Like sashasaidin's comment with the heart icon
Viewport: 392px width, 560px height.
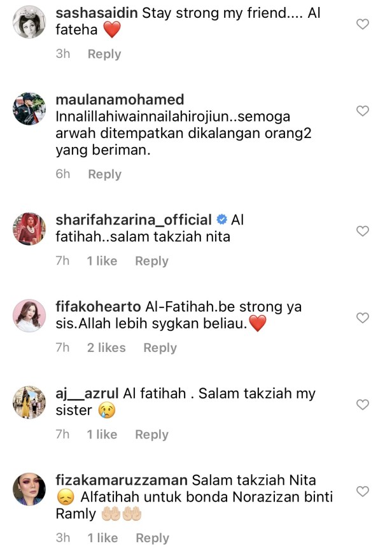point(362,24)
